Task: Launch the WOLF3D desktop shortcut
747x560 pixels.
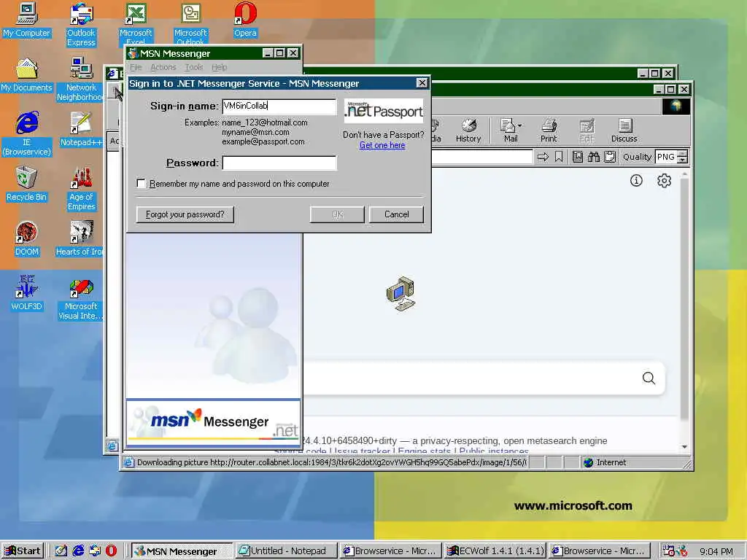Action: [27, 293]
